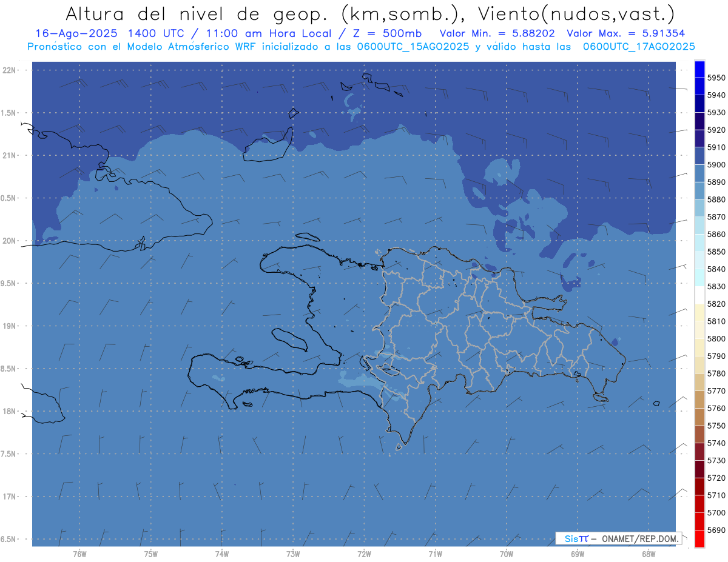Click the '73W' longitude label
The image size is (728, 562).
pyautogui.click(x=293, y=554)
